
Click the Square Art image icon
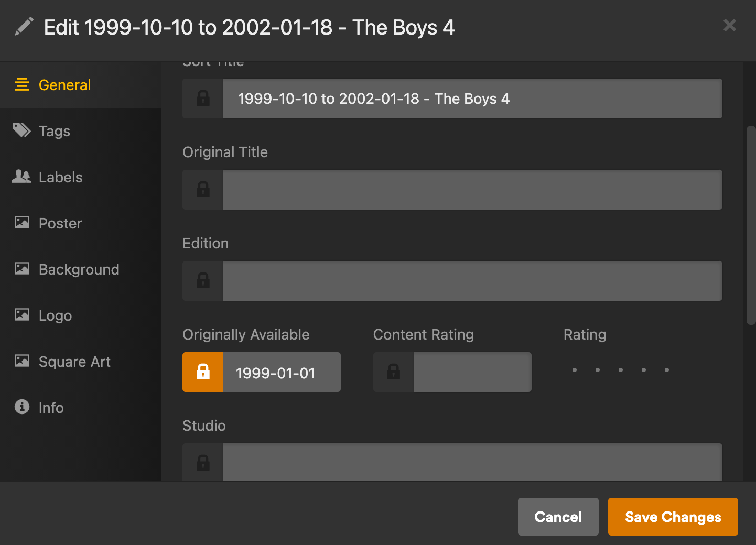point(22,361)
